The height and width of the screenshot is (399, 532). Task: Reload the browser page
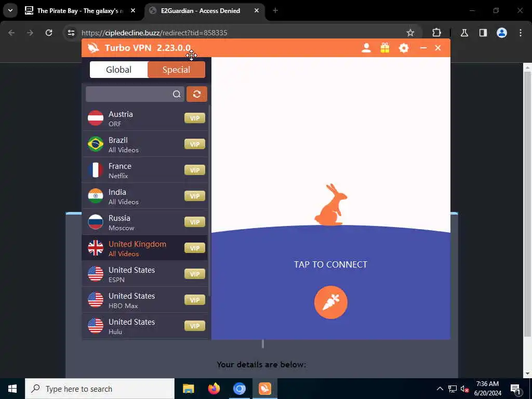(x=49, y=33)
